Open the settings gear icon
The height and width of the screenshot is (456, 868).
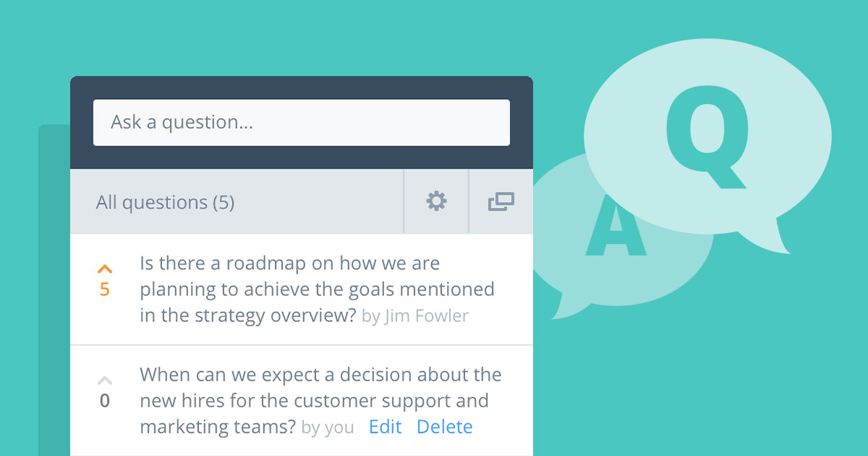(x=436, y=201)
